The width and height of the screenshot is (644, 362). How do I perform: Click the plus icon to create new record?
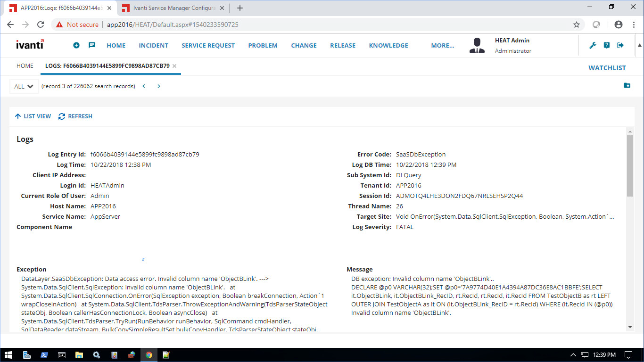point(76,45)
